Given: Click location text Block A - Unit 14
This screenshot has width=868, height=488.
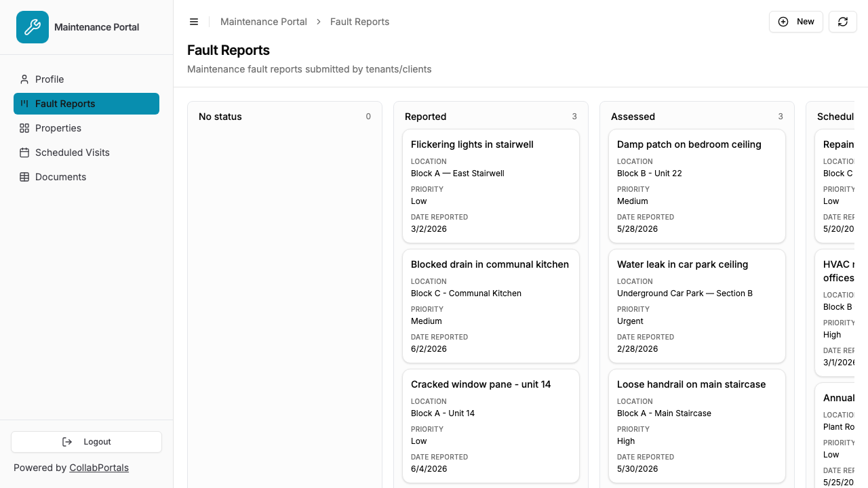Looking at the screenshot, I should (443, 413).
